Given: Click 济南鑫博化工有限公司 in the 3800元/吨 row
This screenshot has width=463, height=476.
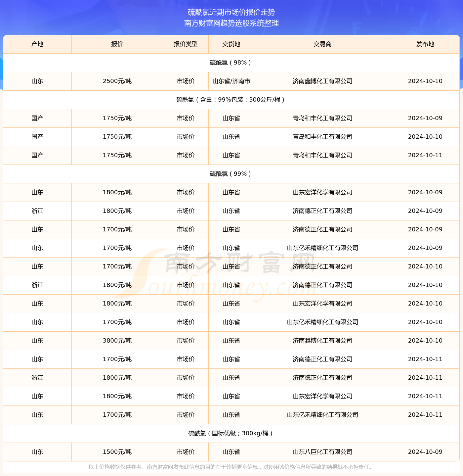Looking at the screenshot, I should click(322, 341).
